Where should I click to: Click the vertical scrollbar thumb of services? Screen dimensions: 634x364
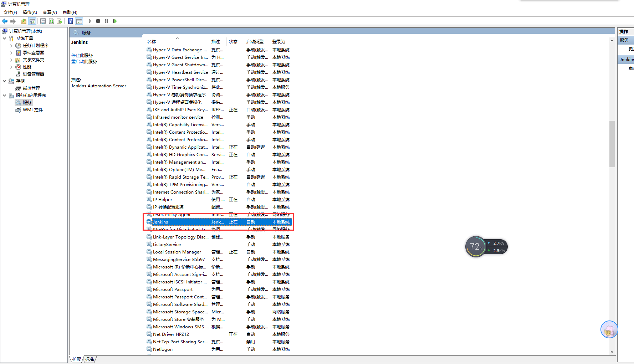pyautogui.click(x=612, y=144)
